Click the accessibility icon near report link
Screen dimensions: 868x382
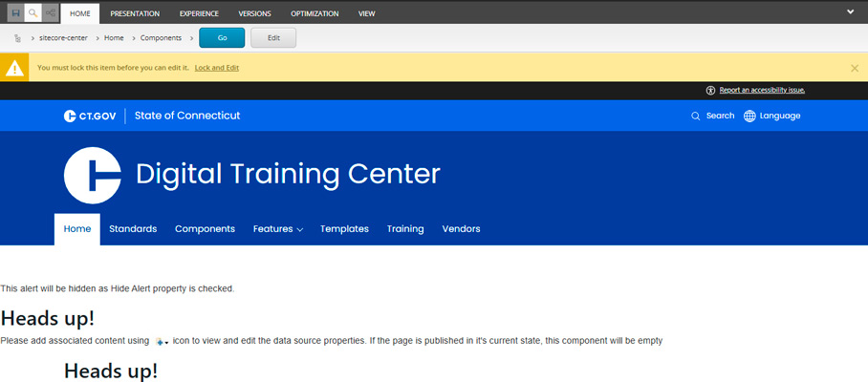click(710, 90)
